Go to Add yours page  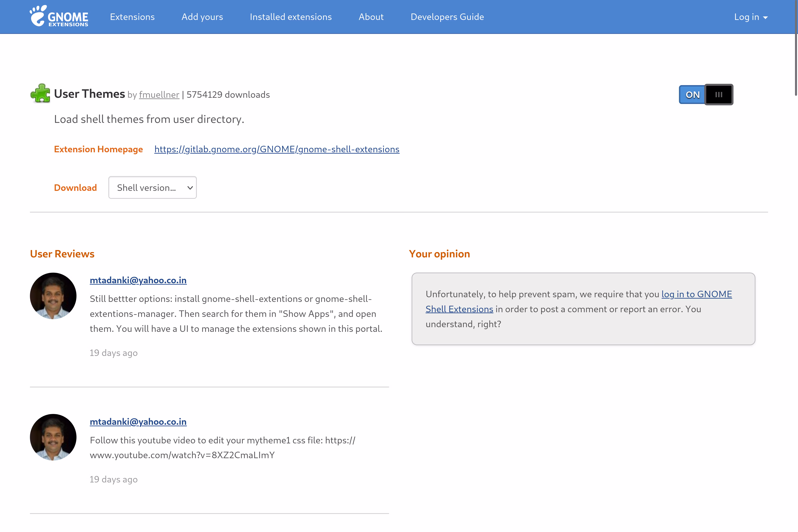[x=202, y=17]
